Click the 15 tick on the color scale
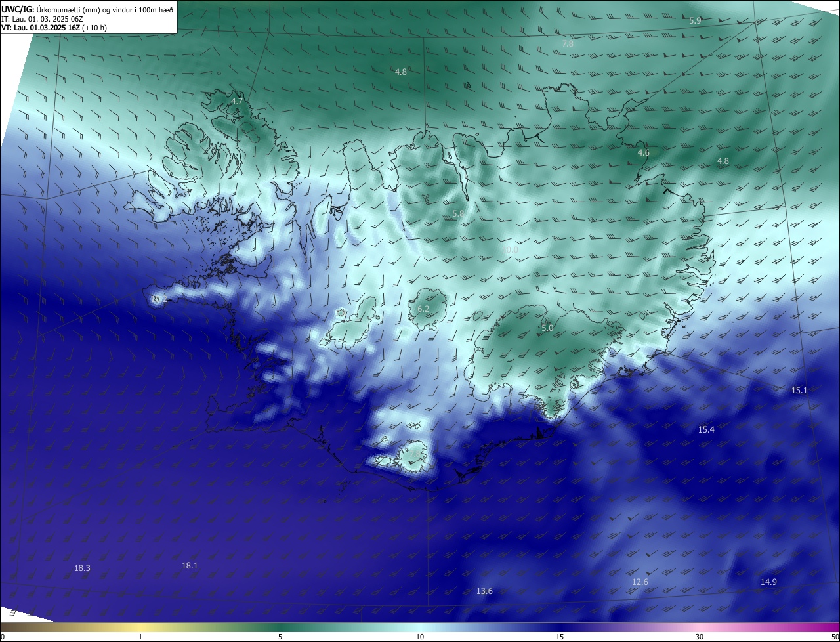 click(560, 637)
